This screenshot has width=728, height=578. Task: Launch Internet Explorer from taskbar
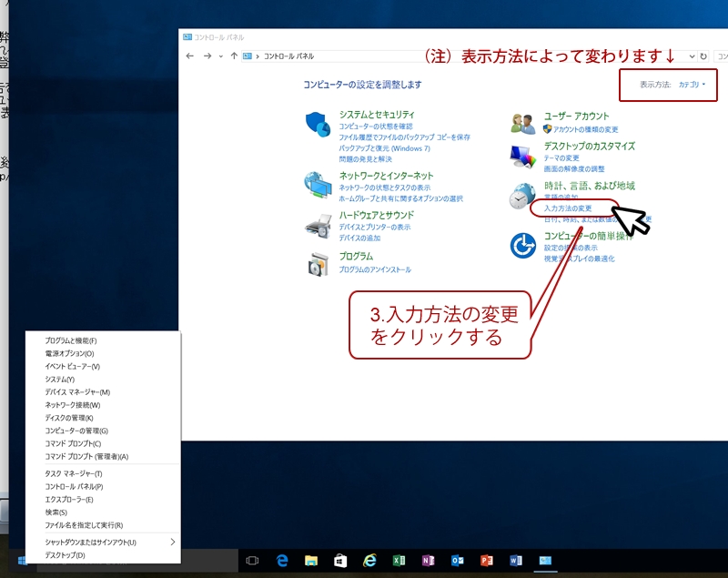pyautogui.click(x=369, y=561)
